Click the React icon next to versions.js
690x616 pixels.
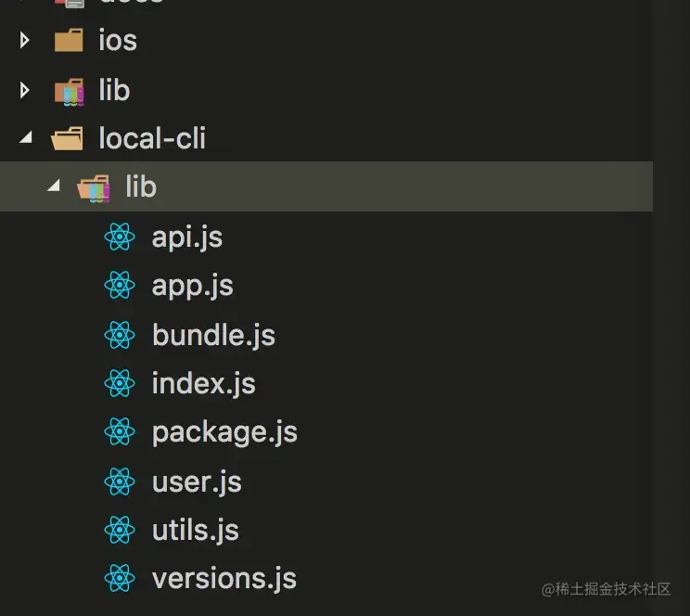point(120,578)
